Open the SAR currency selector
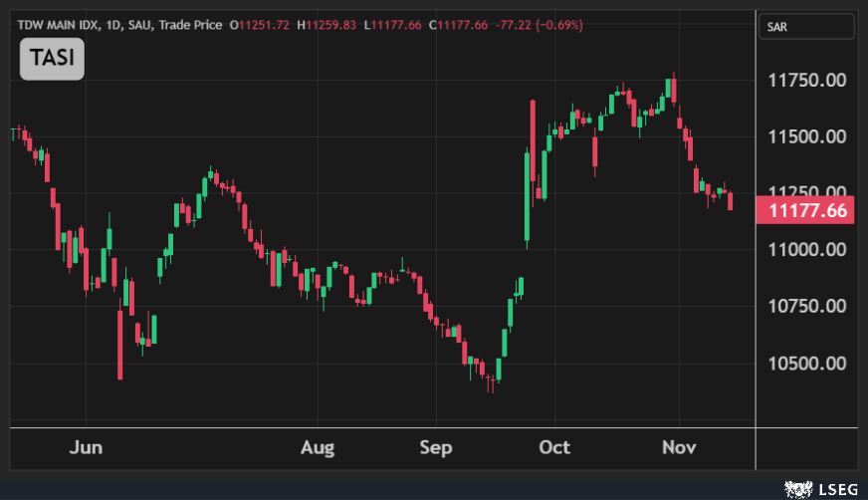The image size is (868, 500). tap(805, 28)
